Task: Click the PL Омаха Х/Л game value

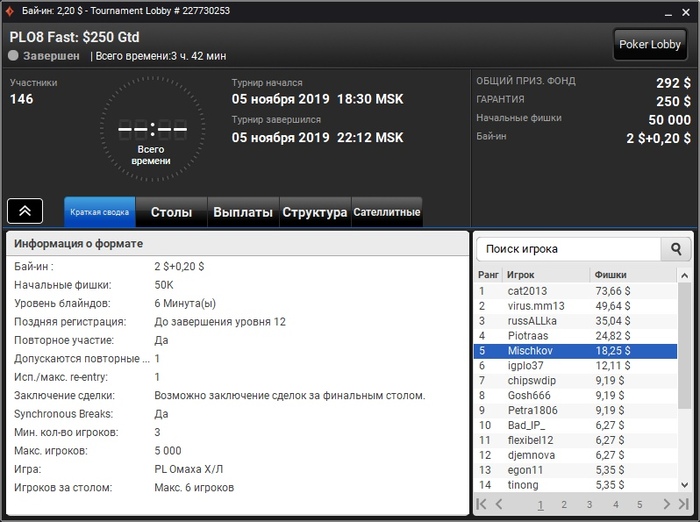Action: coord(188,469)
